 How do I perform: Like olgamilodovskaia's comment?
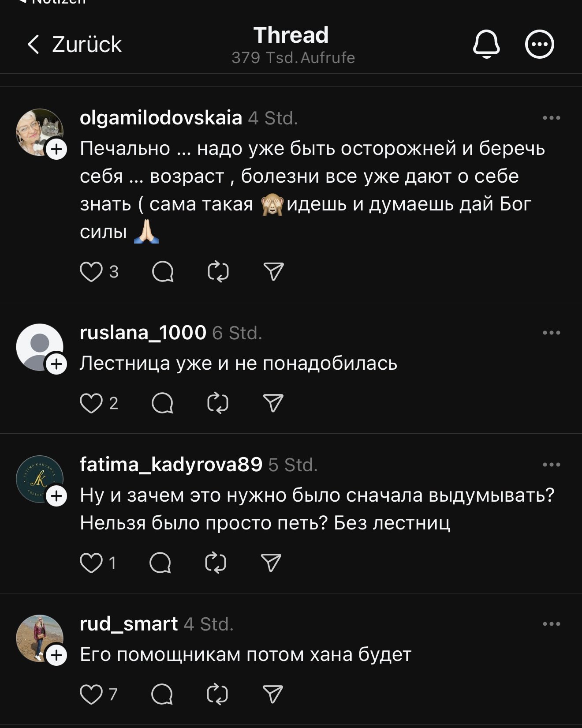(x=91, y=271)
